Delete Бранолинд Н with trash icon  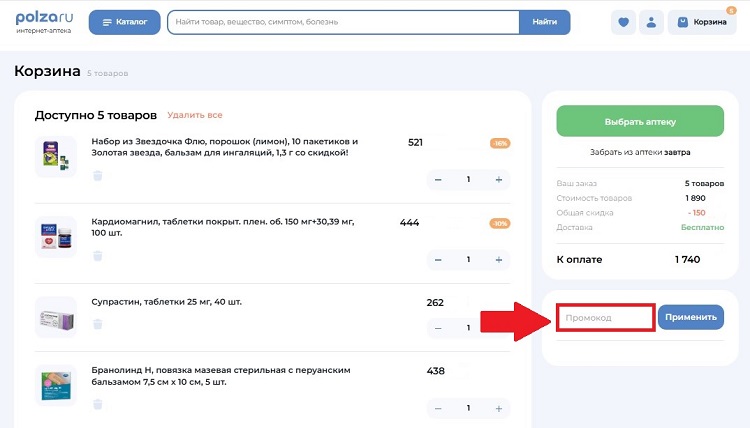click(x=97, y=404)
